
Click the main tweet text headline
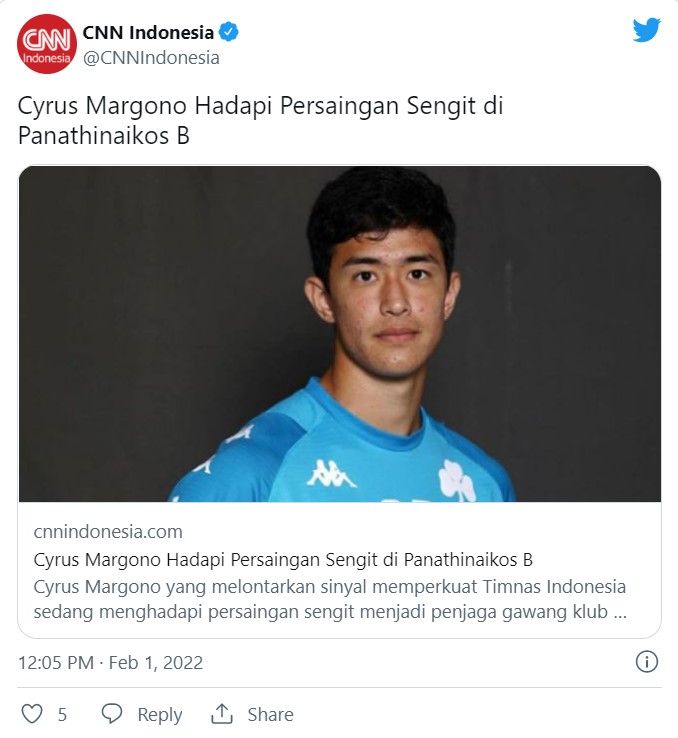tap(260, 120)
